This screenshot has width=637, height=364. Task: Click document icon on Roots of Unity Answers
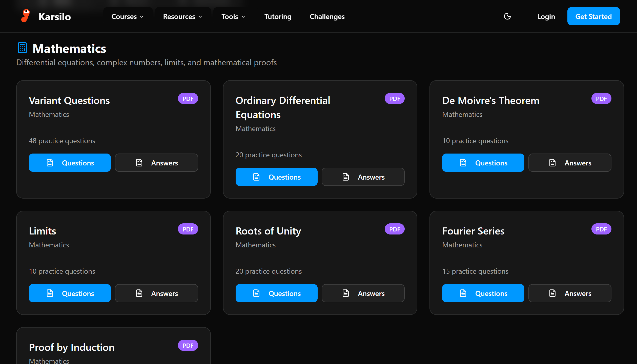coord(346,293)
